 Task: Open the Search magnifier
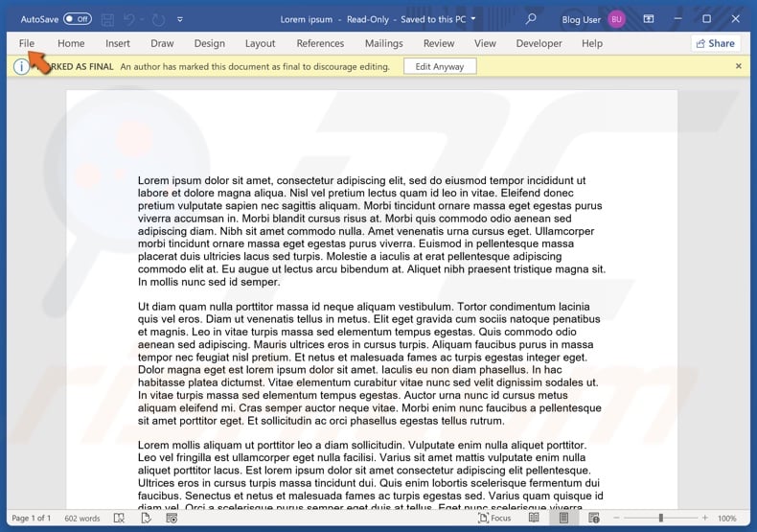[x=531, y=19]
